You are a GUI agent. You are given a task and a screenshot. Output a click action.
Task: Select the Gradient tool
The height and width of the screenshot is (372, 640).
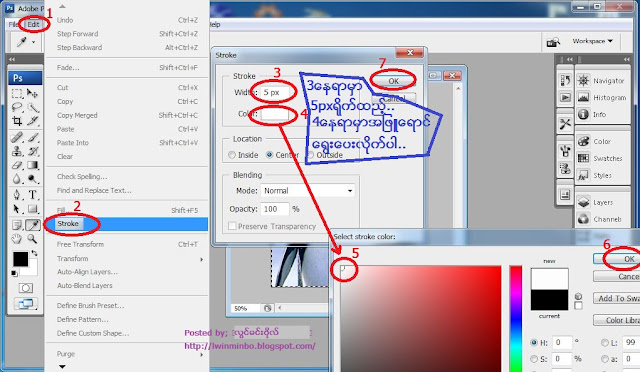[32, 165]
